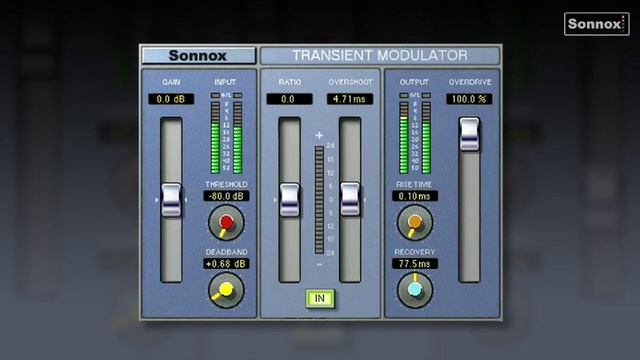Click the GAIN label
Viewport: 640px width, 360px height.
click(171, 82)
